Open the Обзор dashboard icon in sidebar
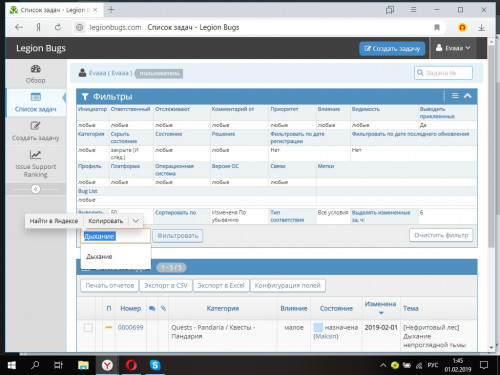This screenshot has height=375, width=500. [x=36, y=69]
